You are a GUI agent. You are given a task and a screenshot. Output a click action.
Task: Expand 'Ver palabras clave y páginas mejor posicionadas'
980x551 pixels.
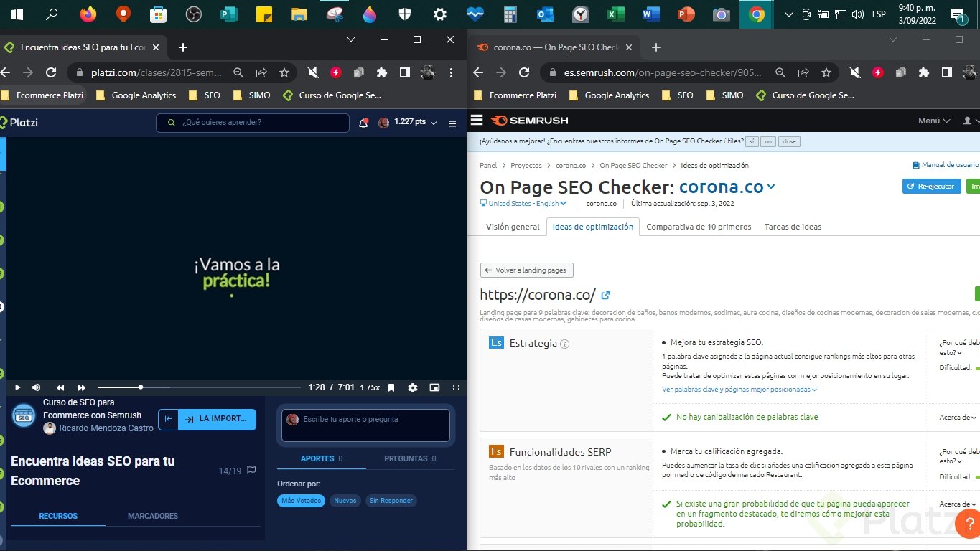[x=739, y=390]
